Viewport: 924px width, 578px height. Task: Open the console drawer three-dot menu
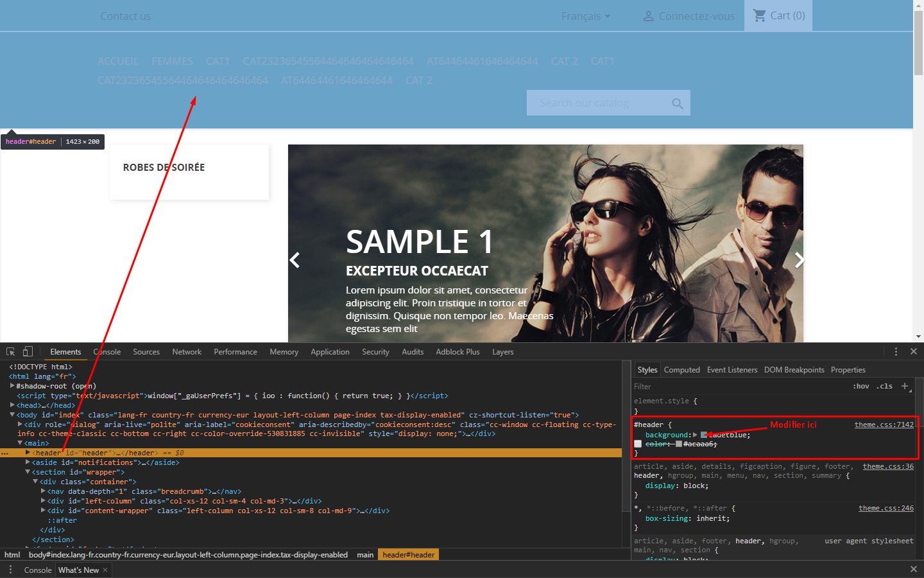tap(10, 570)
